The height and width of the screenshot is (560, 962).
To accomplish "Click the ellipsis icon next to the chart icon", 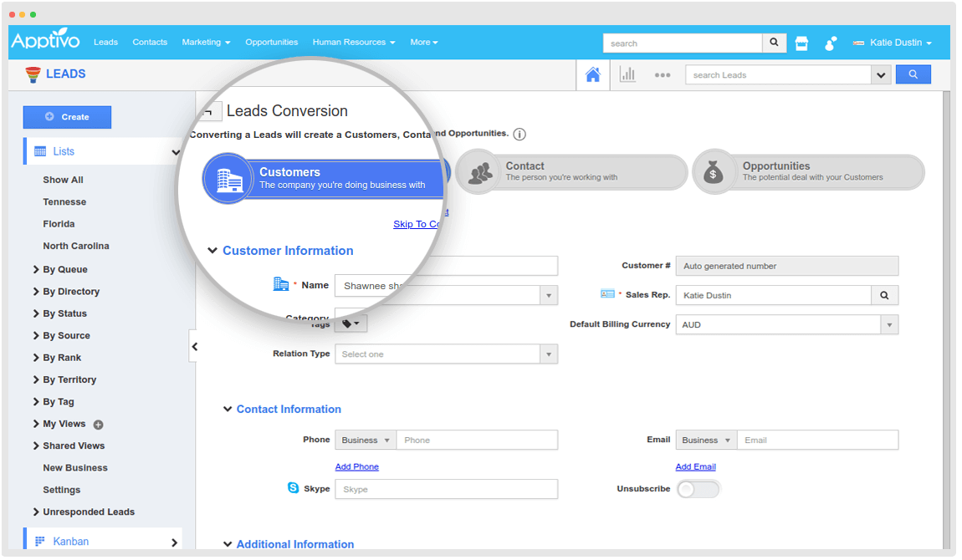I will [x=663, y=74].
